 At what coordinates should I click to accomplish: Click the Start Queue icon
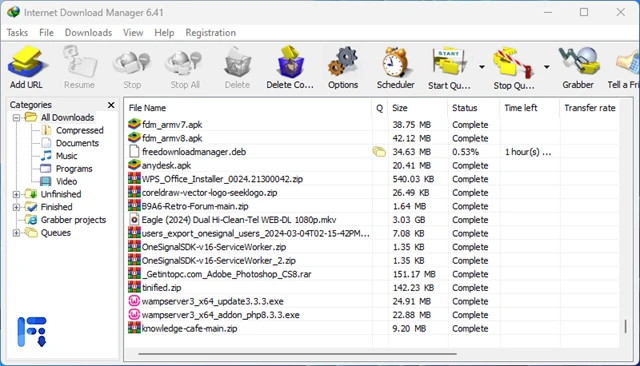[449, 61]
